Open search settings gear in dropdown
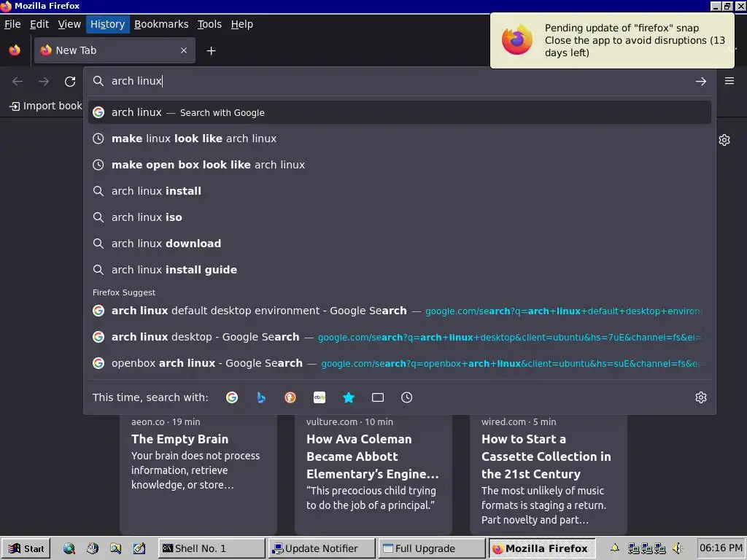 pyautogui.click(x=701, y=397)
